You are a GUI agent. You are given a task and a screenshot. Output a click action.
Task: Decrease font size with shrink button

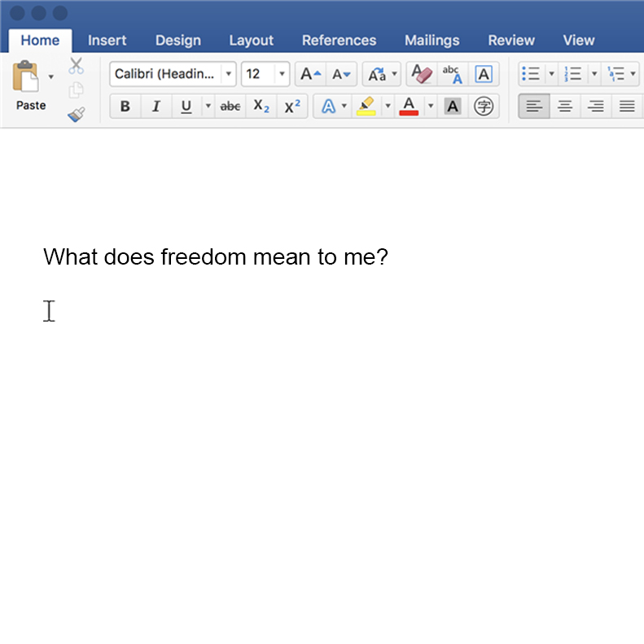pyautogui.click(x=341, y=74)
